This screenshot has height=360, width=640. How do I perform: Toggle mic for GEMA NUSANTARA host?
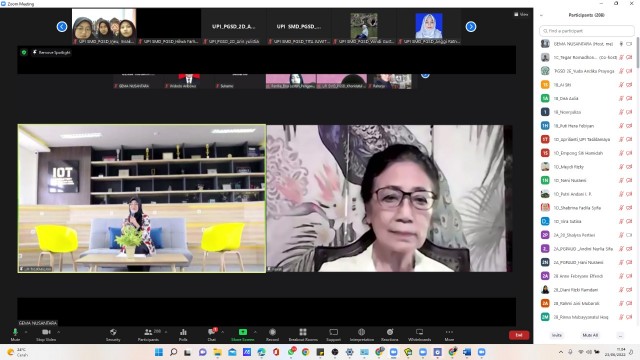click(x=622, y=44)
